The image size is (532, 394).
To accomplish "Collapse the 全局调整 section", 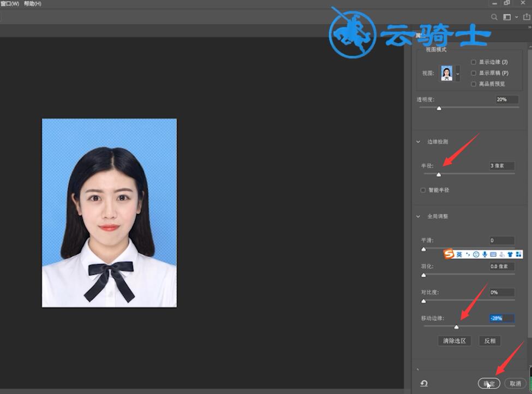I will pyautogui.click(x=418, y=216).
